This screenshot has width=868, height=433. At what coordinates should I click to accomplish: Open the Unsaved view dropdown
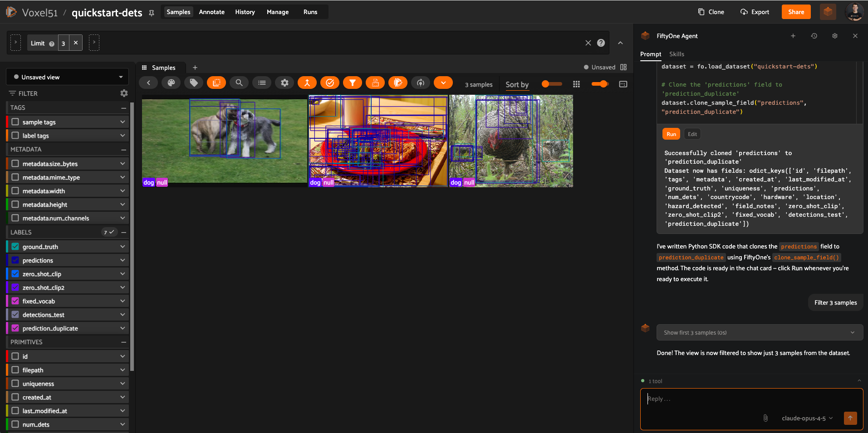coord(68,77)
